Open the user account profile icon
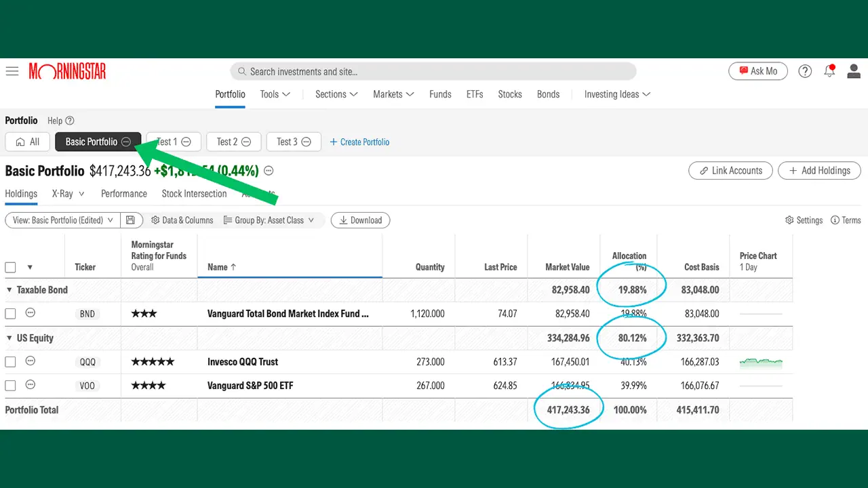Viewport: 868px width, 488px height. click(x=854, y=70)
